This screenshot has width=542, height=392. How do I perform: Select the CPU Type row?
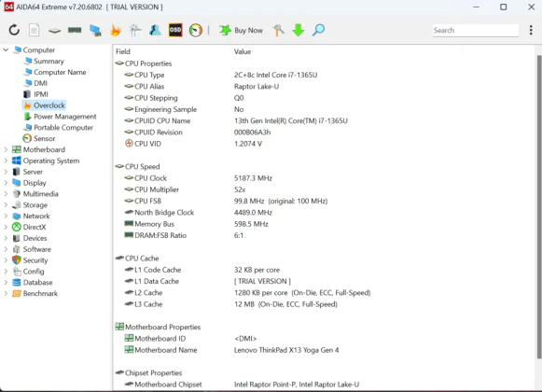[324, 75]
